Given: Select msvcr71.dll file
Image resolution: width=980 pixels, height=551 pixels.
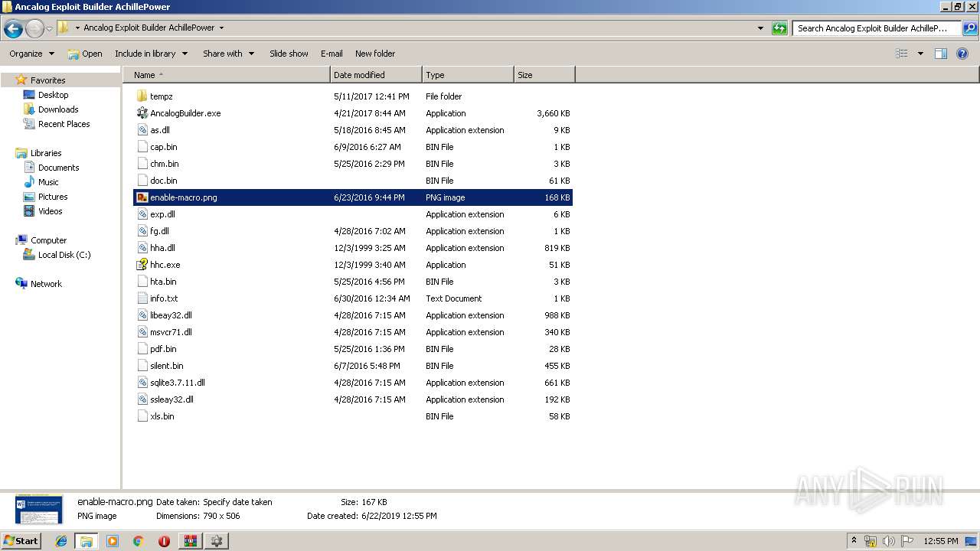Looking at the screenshot, I should (x=171, y=332).
